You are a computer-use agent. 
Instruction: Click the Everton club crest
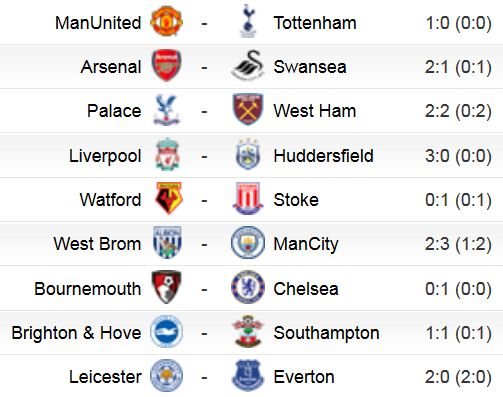[x=248, y=375]
